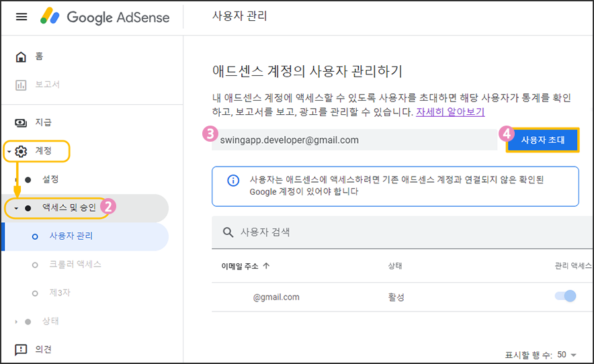Toggle admin access switch for gmail user
The image size is (594, 364).
(566, 296)
